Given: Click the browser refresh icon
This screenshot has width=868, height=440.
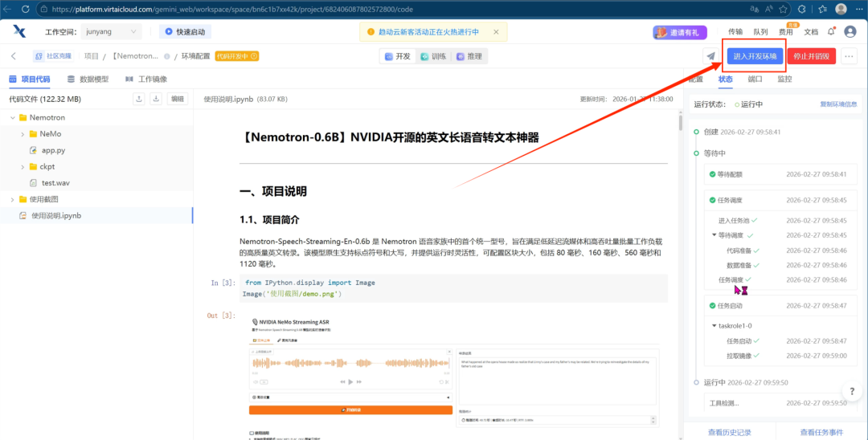Looking at the screenshot, I should pos(24,10).
